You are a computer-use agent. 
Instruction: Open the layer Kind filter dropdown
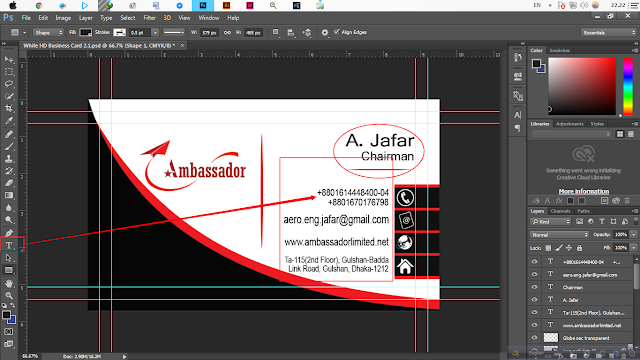pos(551,222)
